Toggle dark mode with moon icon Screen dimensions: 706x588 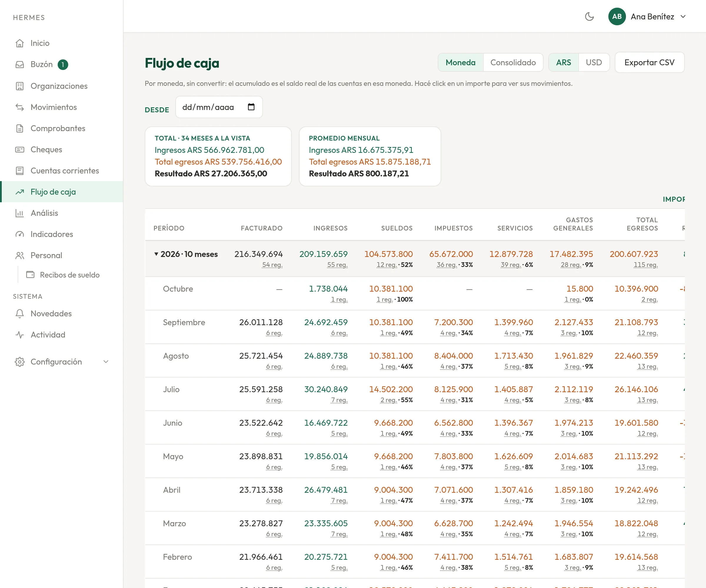589,16
